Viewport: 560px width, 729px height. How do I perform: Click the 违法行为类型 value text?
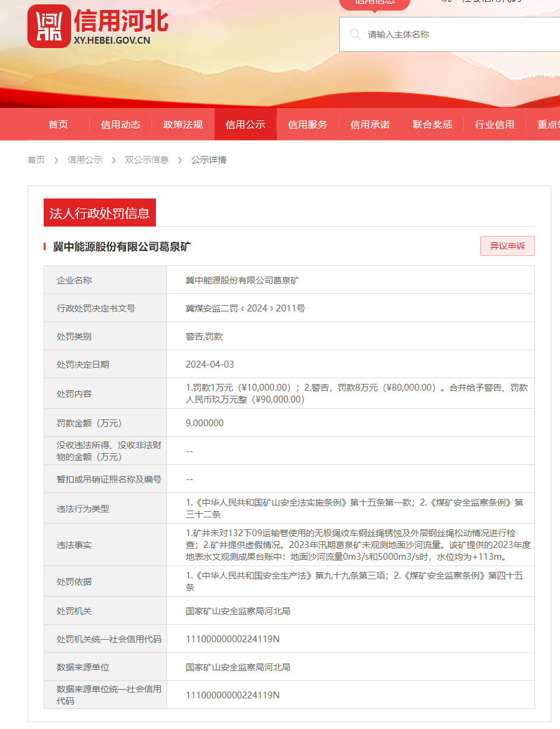355,508
